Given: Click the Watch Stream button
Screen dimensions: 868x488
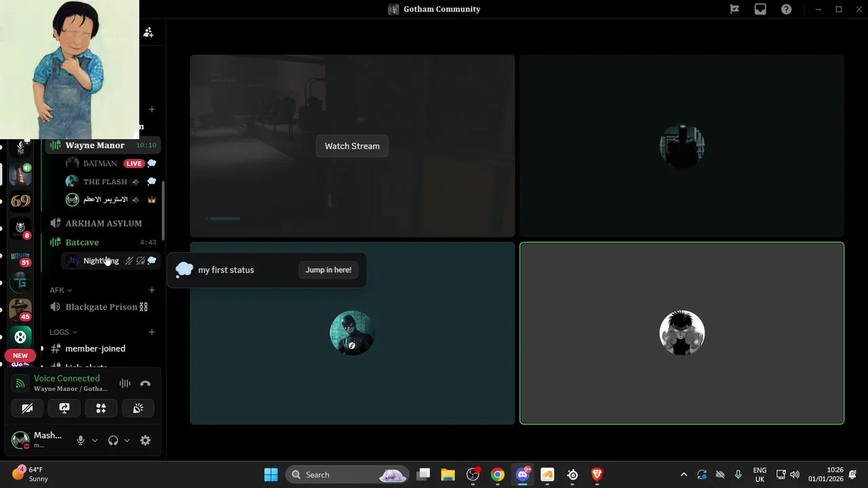Looking at the screenshot, I should click(x=352, y=146).
